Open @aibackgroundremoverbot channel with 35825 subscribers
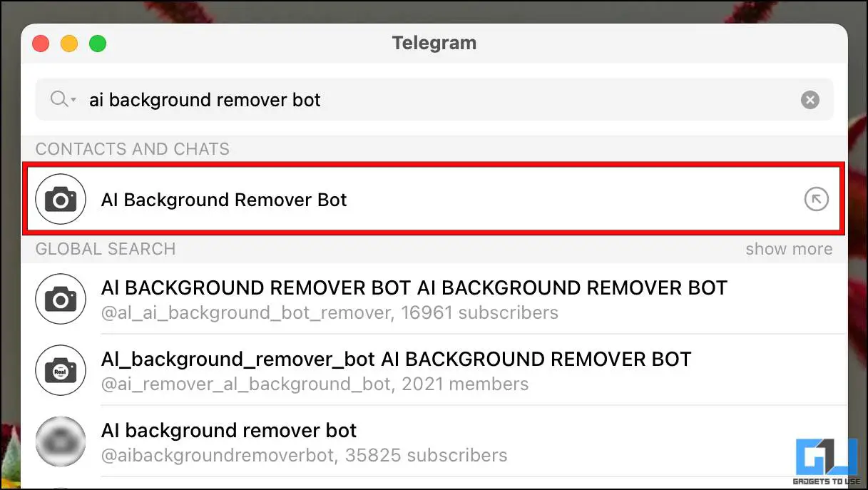 [x=434, y=441]
